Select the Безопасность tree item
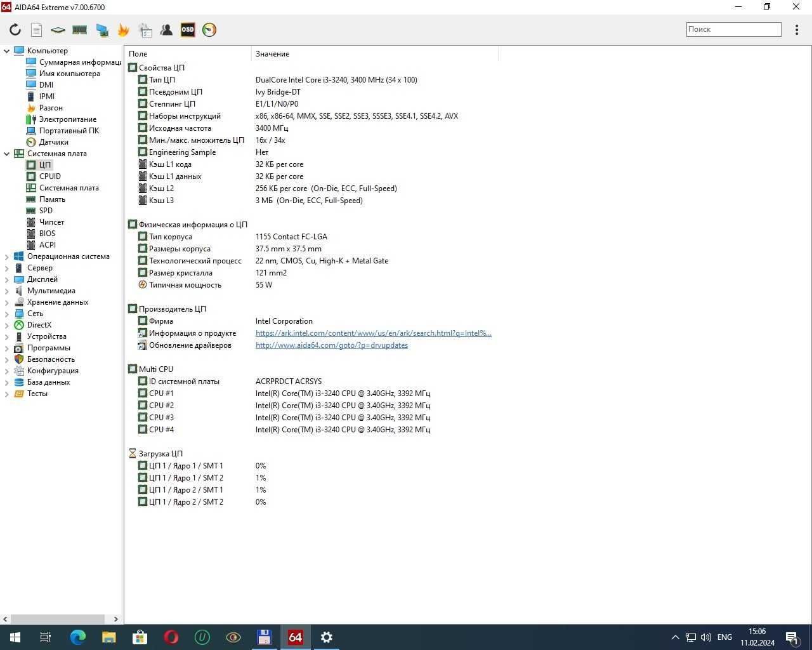812x650 pixels. coord(51,359)
